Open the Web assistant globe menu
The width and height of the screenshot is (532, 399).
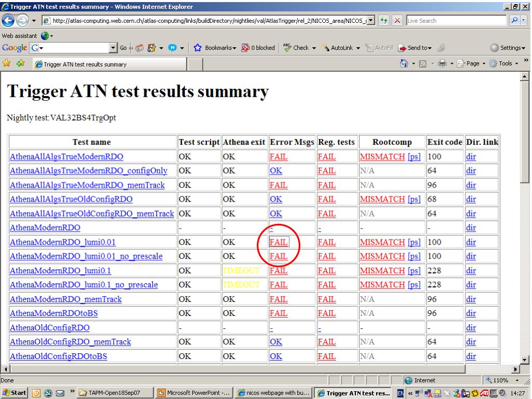pyautogui.click(x=47, y=36)
